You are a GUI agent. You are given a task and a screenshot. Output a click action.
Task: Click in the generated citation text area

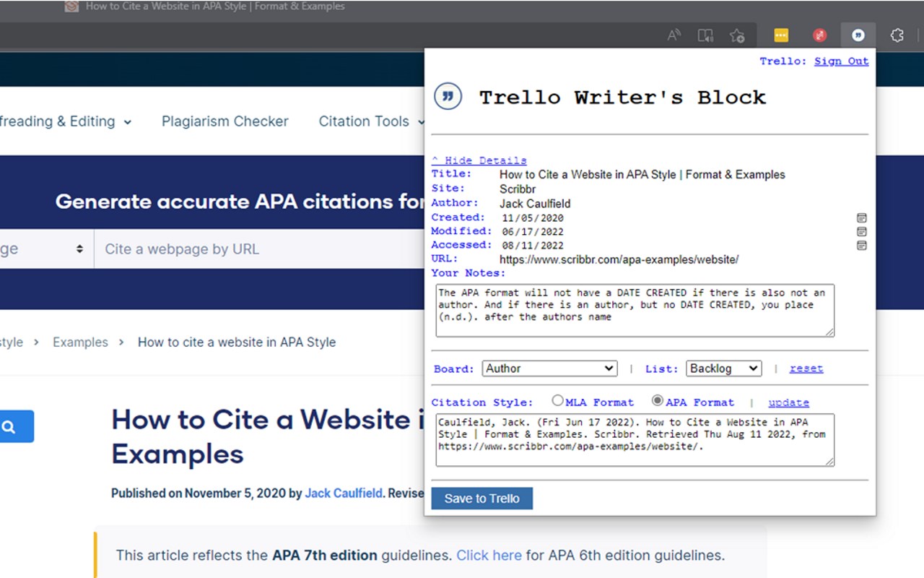635,440
